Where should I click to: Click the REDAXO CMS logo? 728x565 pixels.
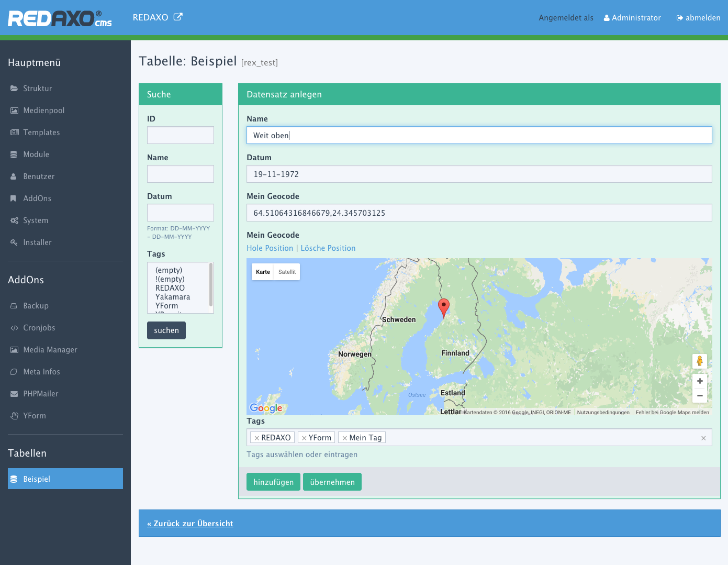[60, 18]
